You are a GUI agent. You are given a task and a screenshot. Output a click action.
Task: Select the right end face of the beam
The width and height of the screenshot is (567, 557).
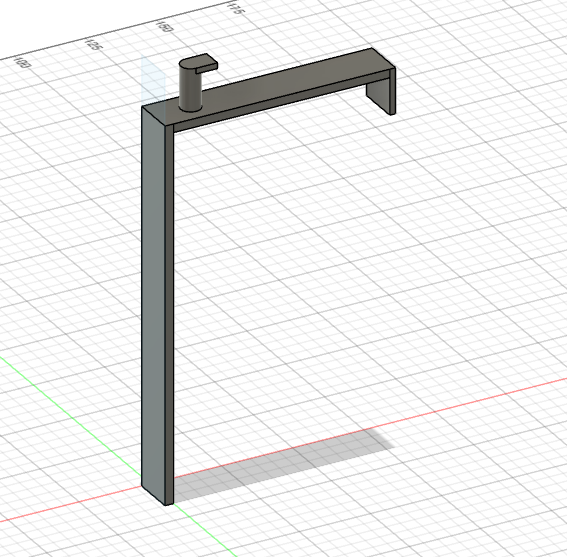[x=393, y=90]
